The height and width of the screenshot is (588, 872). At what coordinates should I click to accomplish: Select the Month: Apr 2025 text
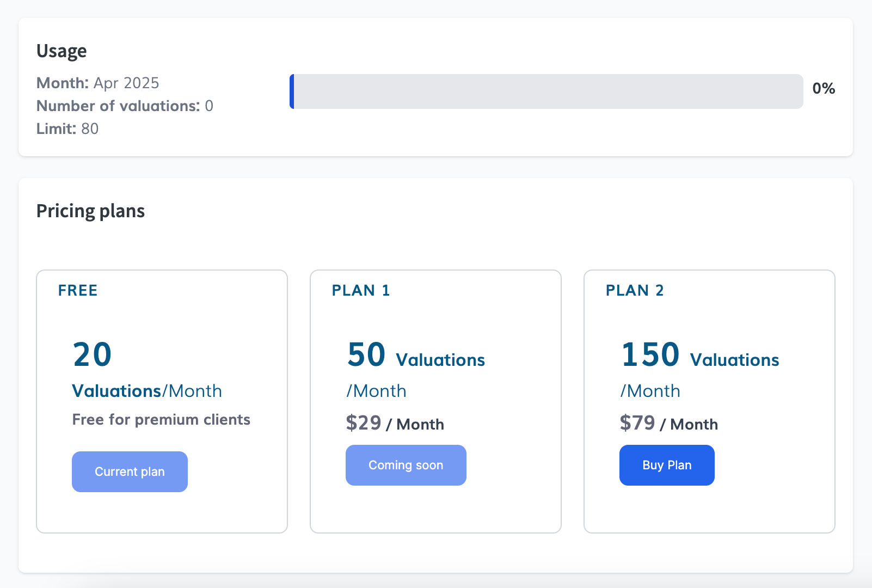tap(97, 83)
